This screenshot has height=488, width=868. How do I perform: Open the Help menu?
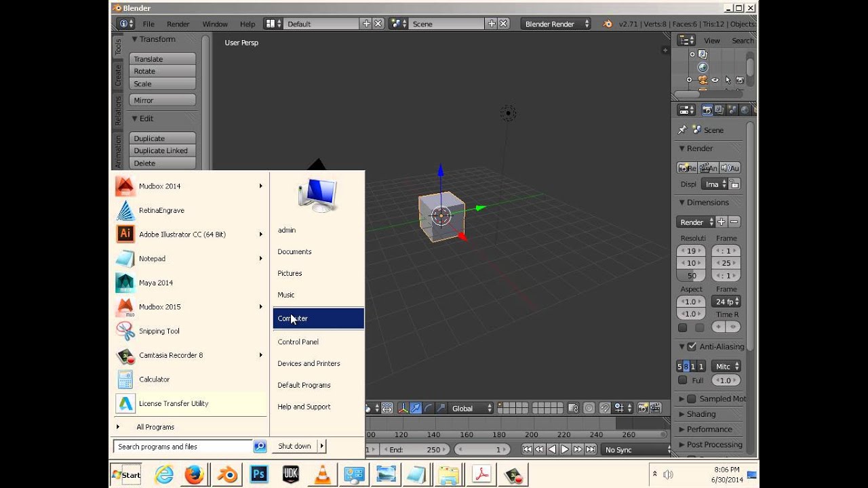[x=248, y=24]
